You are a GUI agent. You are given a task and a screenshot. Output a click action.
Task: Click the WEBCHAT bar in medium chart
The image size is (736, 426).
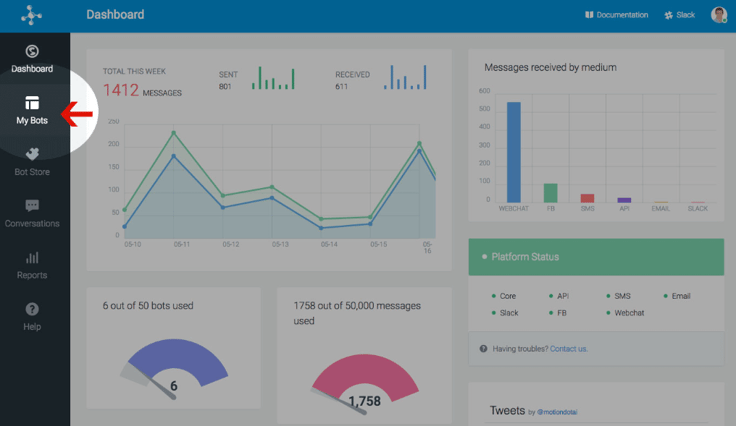pos(514,152)
